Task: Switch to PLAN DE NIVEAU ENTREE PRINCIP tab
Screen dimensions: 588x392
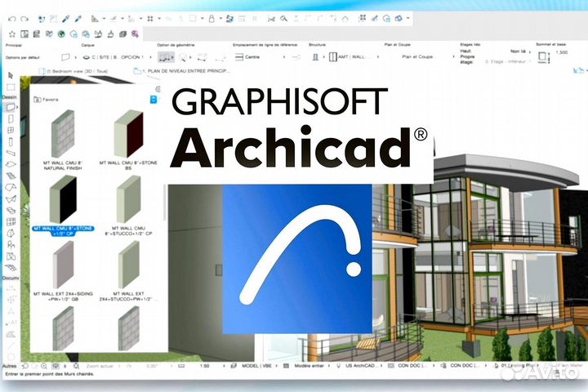Action: pos(182,71)
